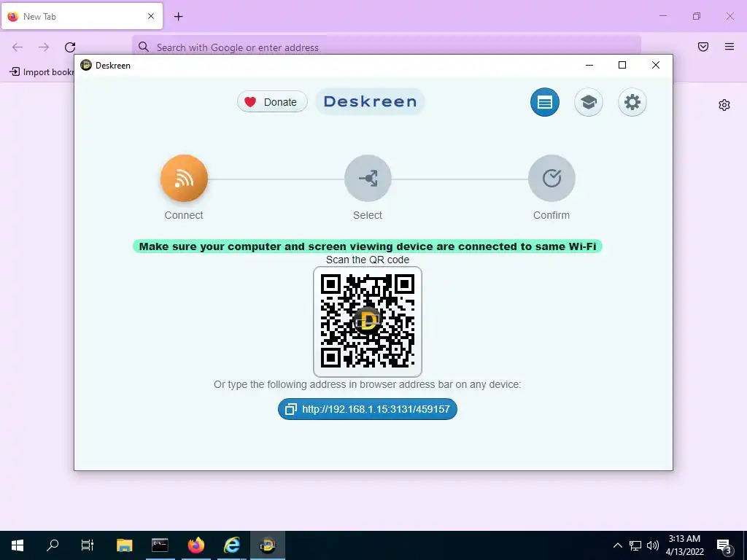Viewport: 747px width, 560px height.
Task: Open the connected devices list icon
Action: 544,102
